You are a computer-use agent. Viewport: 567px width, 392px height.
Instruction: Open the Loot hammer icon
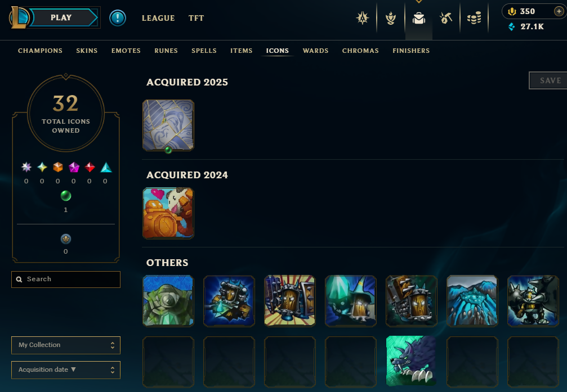446,17
